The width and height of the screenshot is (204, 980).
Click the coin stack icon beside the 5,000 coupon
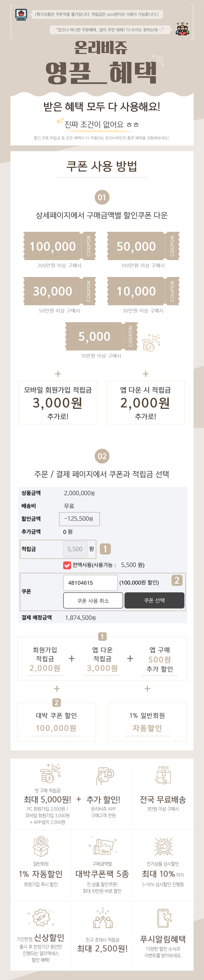[151, 342]
